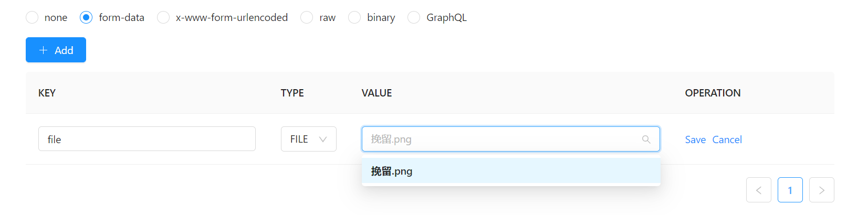868x215 pixels.
Task: Select the form-data radio option
Action: (x=86, y=18)
